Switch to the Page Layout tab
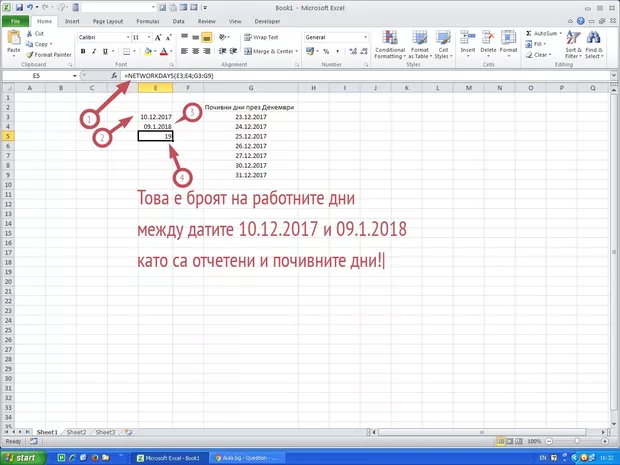 coord(108,21)
